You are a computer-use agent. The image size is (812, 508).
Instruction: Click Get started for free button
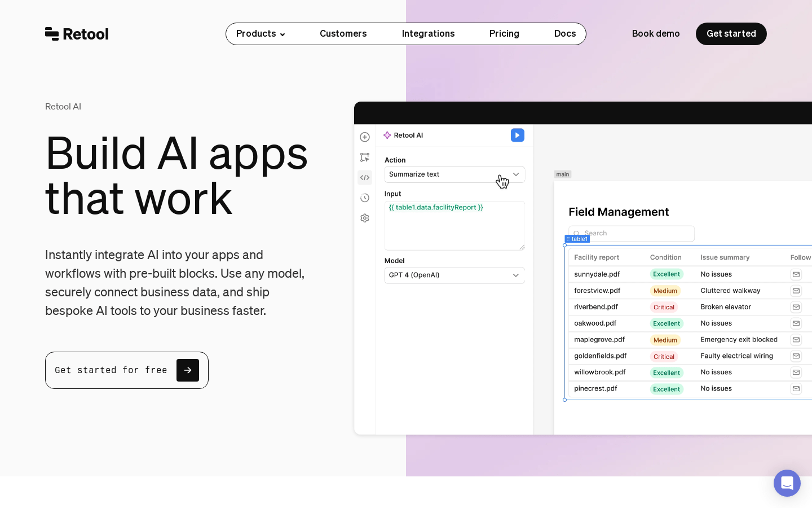tap(127, 370)
